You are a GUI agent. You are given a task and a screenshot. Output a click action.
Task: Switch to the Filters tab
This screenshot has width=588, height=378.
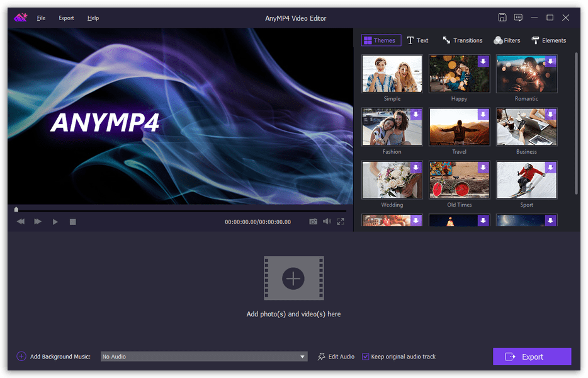point(507,40)
